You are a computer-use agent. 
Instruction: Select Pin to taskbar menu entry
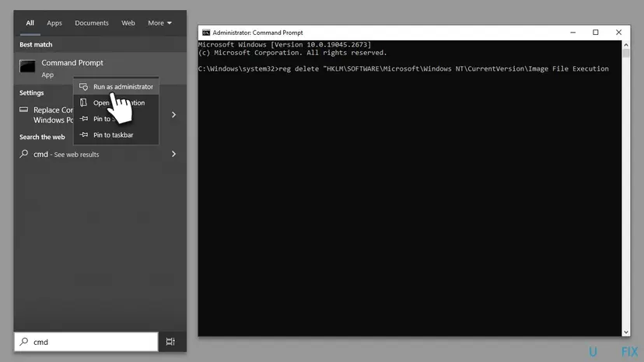(116, 134)
